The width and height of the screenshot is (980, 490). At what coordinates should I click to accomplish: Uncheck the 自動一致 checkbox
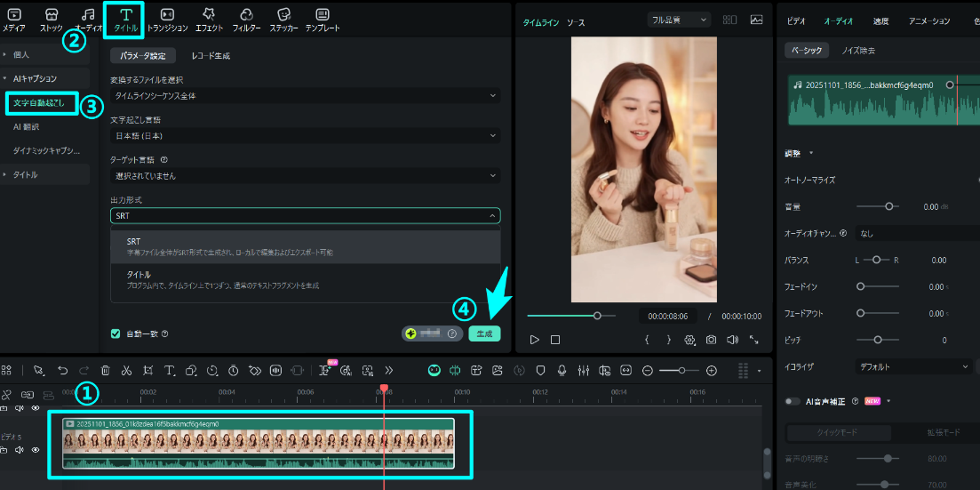pyautogui.click(x=116, y=333)
